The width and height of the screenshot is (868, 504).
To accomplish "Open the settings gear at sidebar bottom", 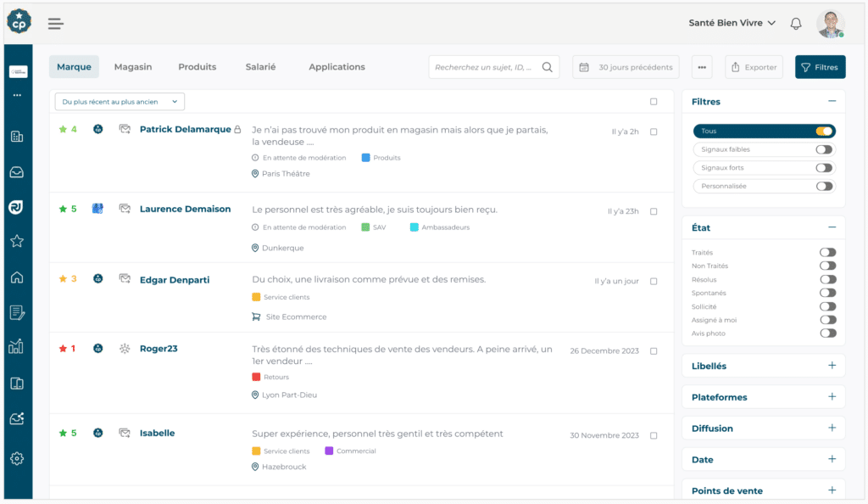I will (x=17, y=457).
